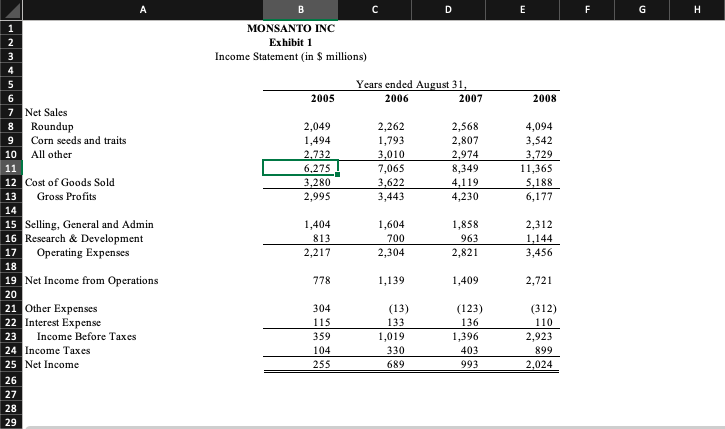
Task: Select operations income 2005 value 778
Action: pyautogui.click(x=322, y=280)
